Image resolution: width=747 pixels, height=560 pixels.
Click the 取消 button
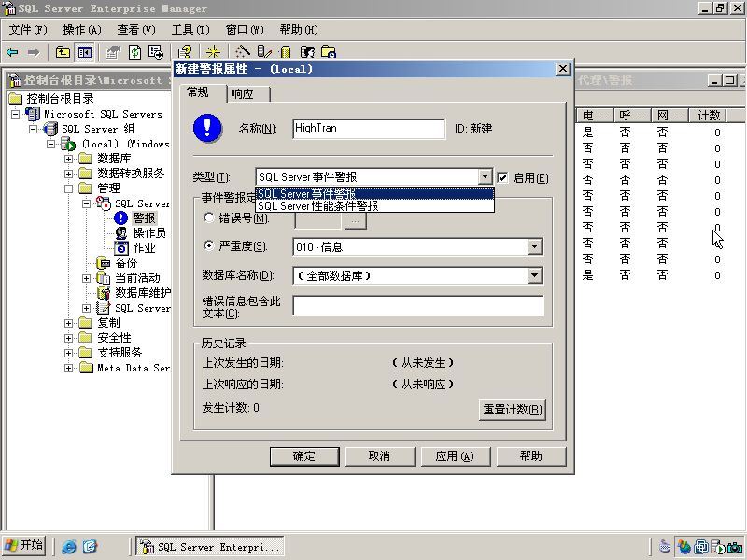point(380,456)
